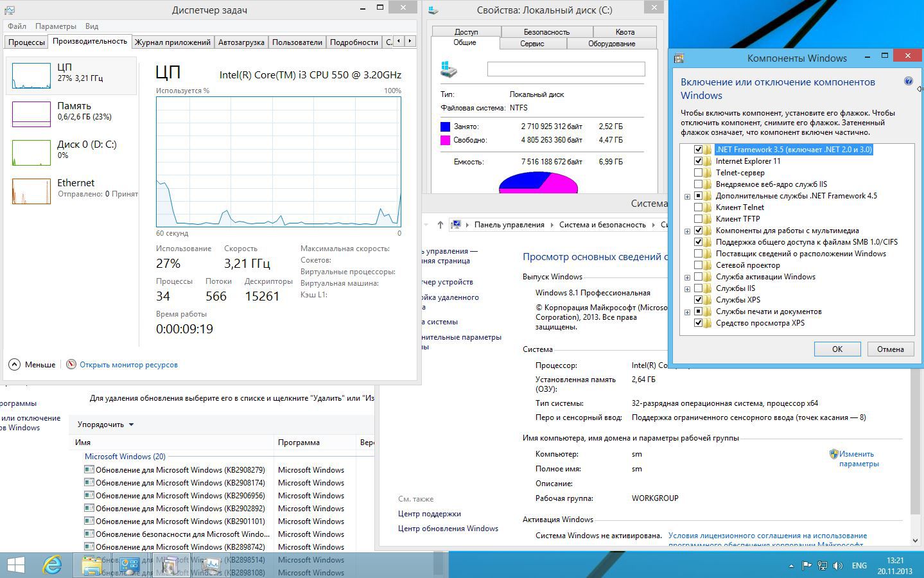Image resolution: width=924 pixels, height=578 pixels.
Task: Check the Сетевой проектор checkbox
Action: tap(698, 265)
